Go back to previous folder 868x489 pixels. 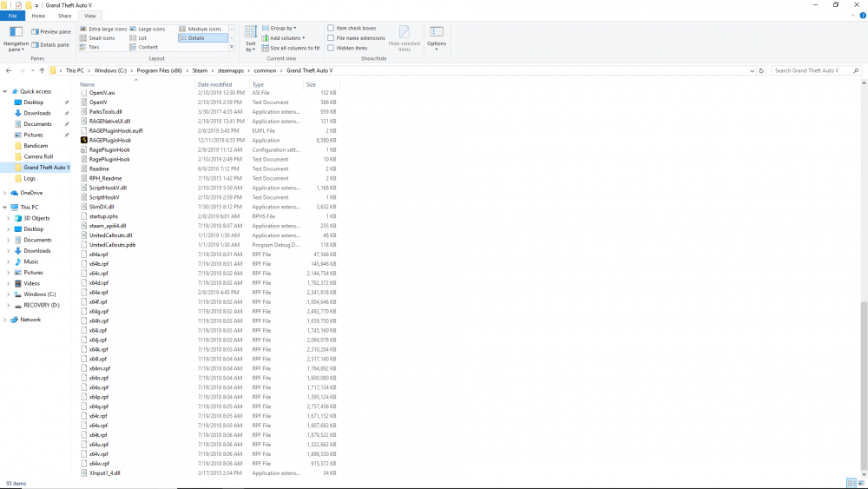(9, 71)
